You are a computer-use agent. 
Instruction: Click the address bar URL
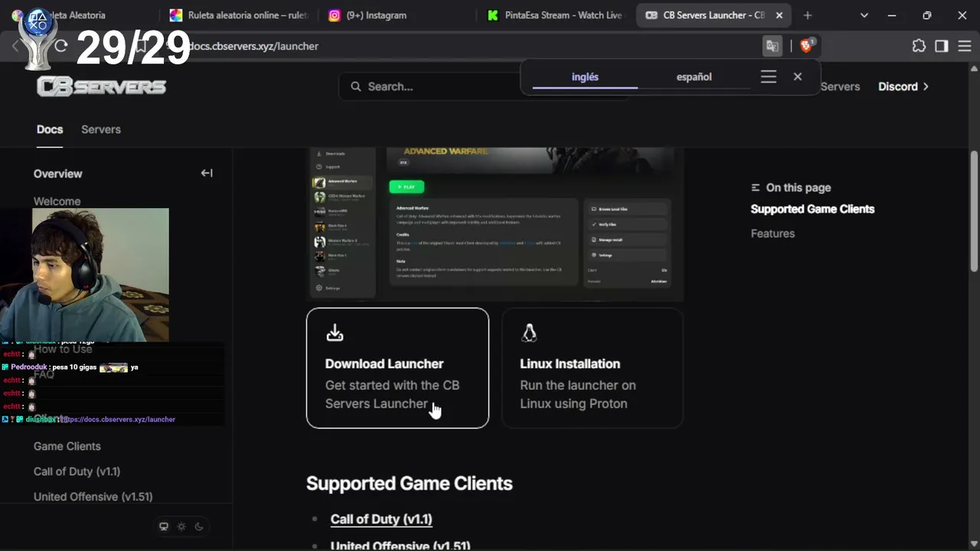point(253,46)
